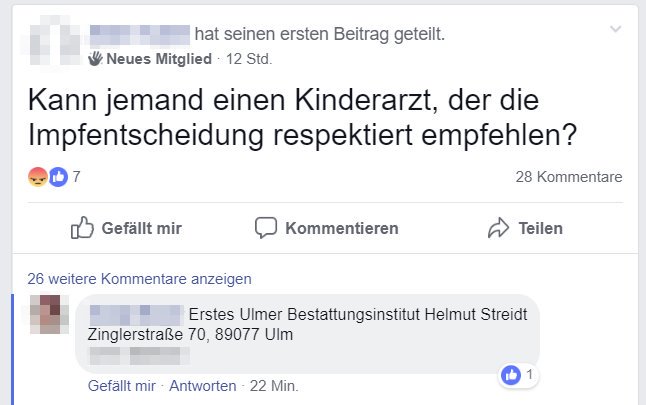
Task: Open the 28 Kommentare list
Action: pyautogui.click(x=568, y=177)
